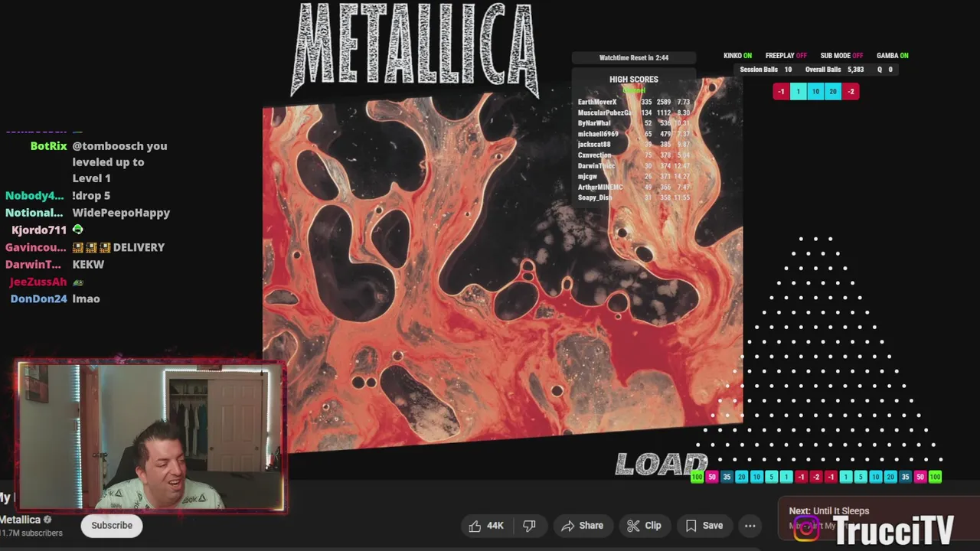Viewport: 980px width, 551px height.
Task: Select the ArthurMINEMC high score row
Action: coord(634,187)
